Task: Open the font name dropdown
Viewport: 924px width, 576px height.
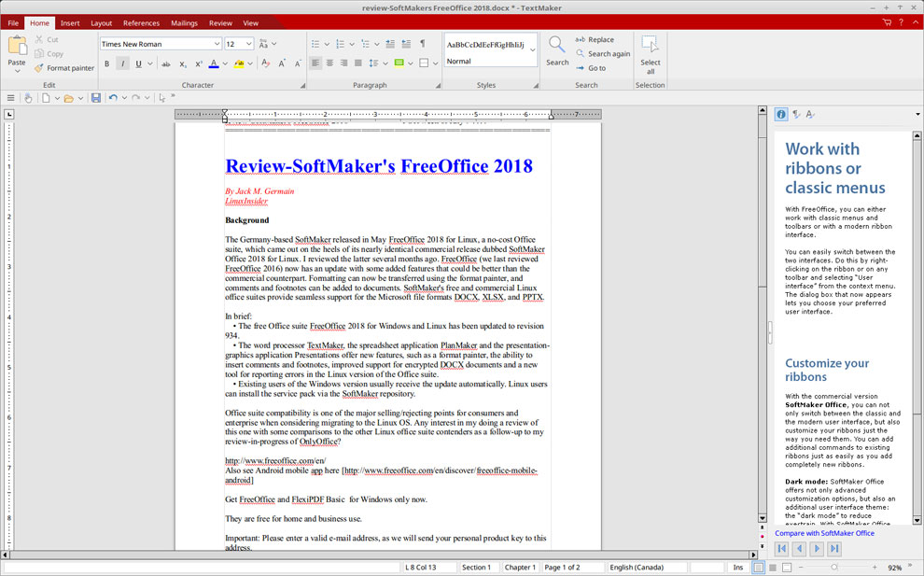Action: [217, 44]
